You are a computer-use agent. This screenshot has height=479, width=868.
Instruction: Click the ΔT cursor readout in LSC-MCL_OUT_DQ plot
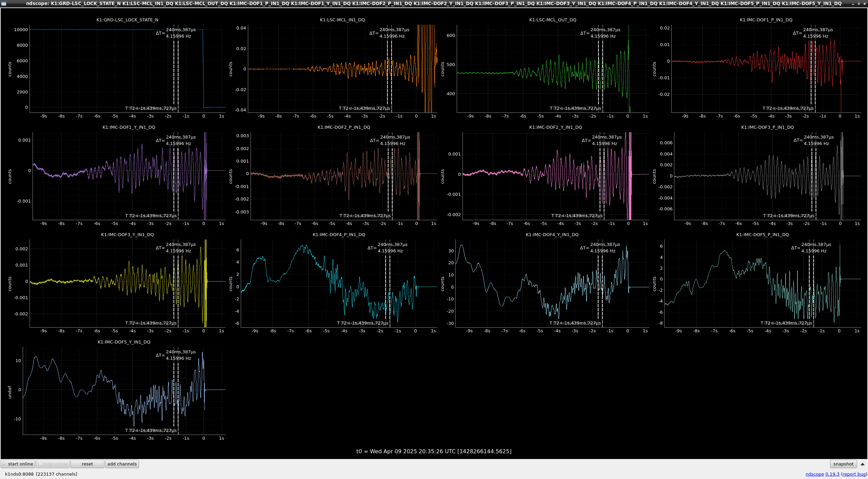pos(600,33)
